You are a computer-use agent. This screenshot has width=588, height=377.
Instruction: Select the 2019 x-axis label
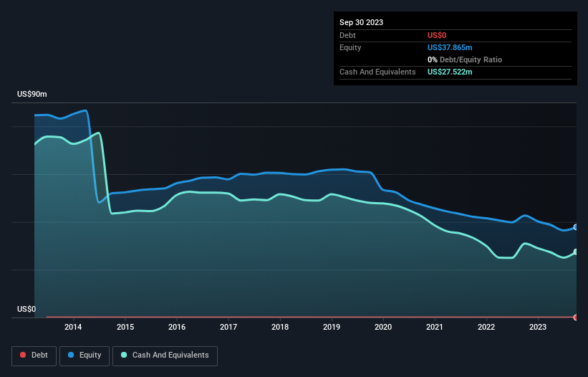[332, 327]
